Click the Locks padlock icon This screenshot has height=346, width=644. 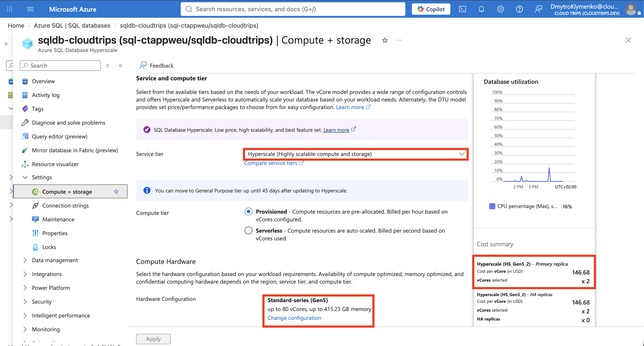(35, 247)
